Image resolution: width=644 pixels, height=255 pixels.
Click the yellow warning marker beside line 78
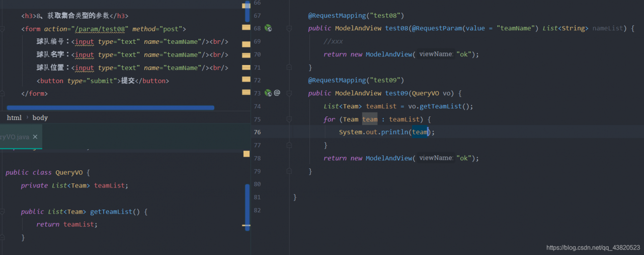pos(246,153)
